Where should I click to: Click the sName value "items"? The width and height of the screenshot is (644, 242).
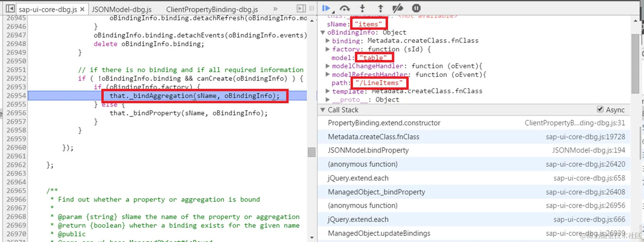(368, 24)
